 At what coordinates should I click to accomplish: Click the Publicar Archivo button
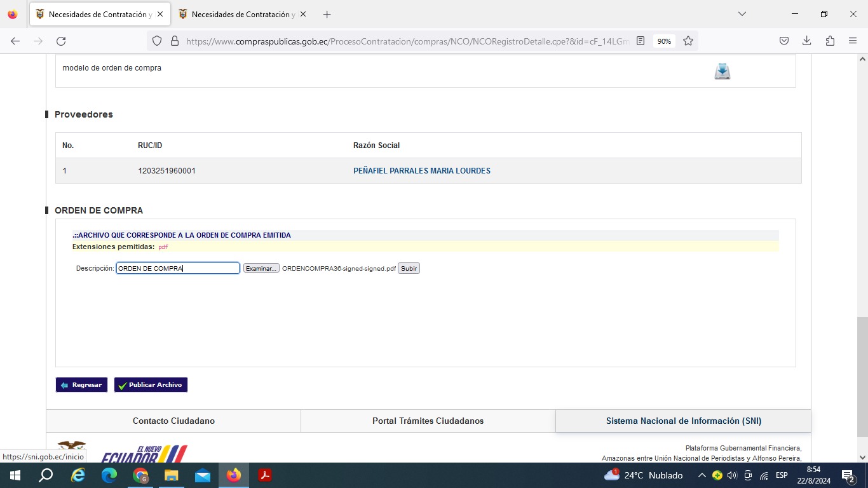[151, 385]
